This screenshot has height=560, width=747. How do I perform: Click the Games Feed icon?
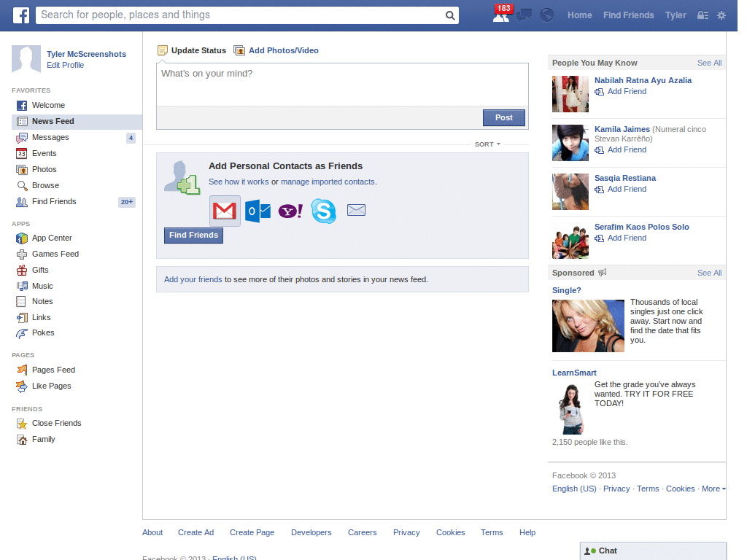click(x=22, y=254)
